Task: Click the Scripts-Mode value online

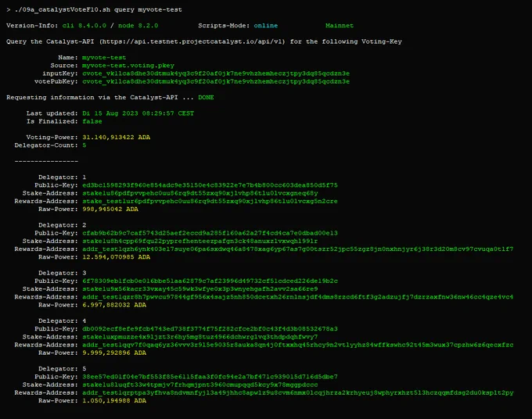Action: [x=266, y=26]
